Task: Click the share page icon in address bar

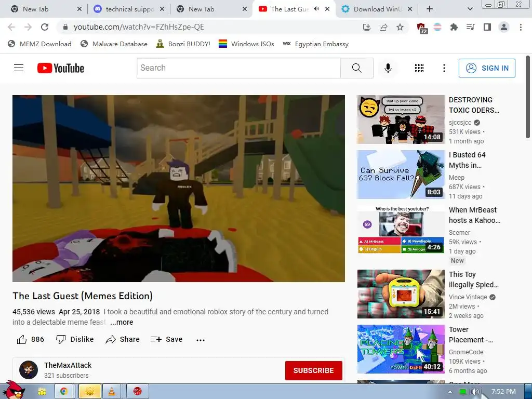Action: [383, 27]
